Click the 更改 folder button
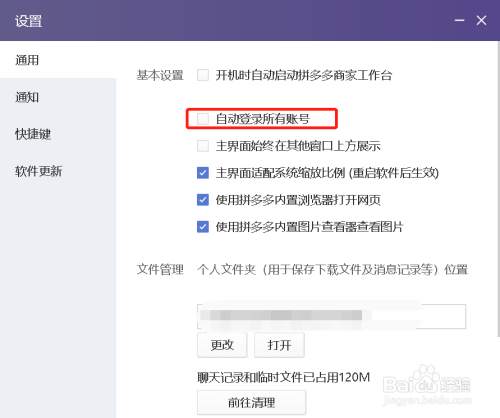The image size is (500, 418). click(x=222, y=345)
